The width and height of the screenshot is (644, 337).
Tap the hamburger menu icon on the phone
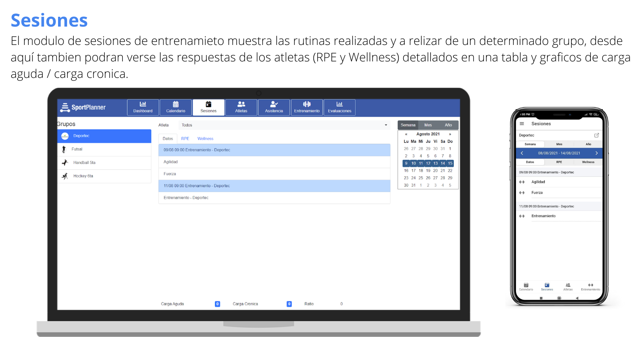[x=522, y=124]
